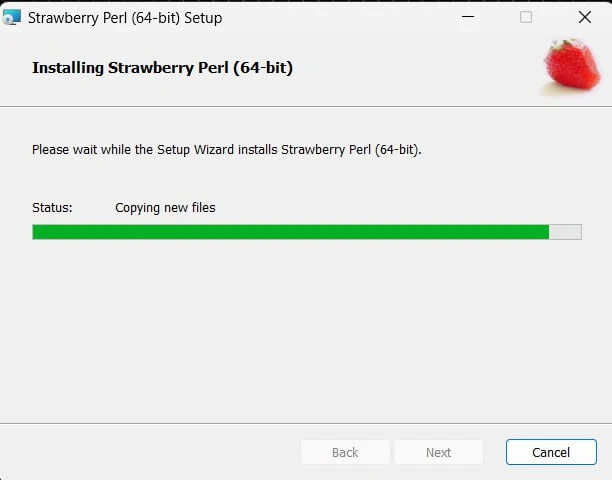This screenshot has height=480, width=612.
Task: Click the greyed-out maximize window button
Action: tap(526, 17)
